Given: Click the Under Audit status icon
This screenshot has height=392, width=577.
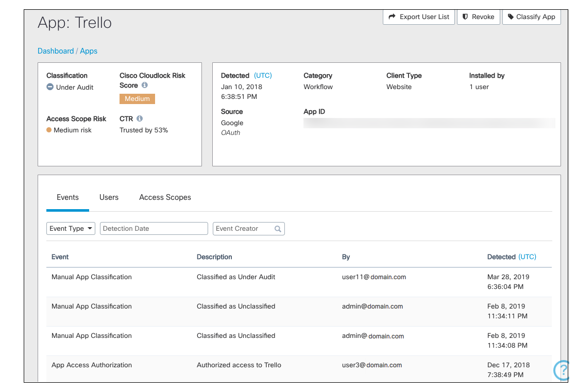Looking at the screenshot, I should [x=50, y=87].
